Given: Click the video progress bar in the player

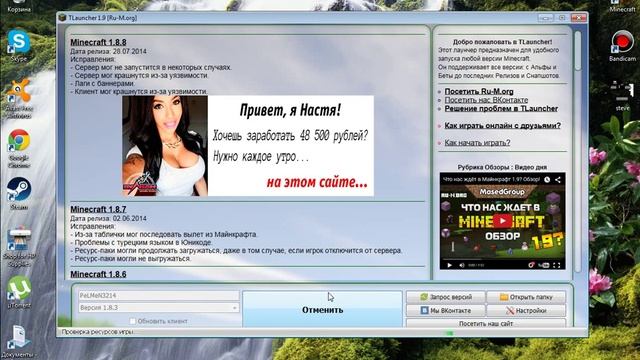Looking at the screenshot, I should pyautogui.click(x=502, y=260).
